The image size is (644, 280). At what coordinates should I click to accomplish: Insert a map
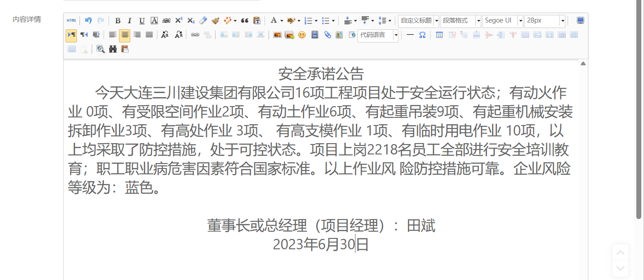click(339, 35)
